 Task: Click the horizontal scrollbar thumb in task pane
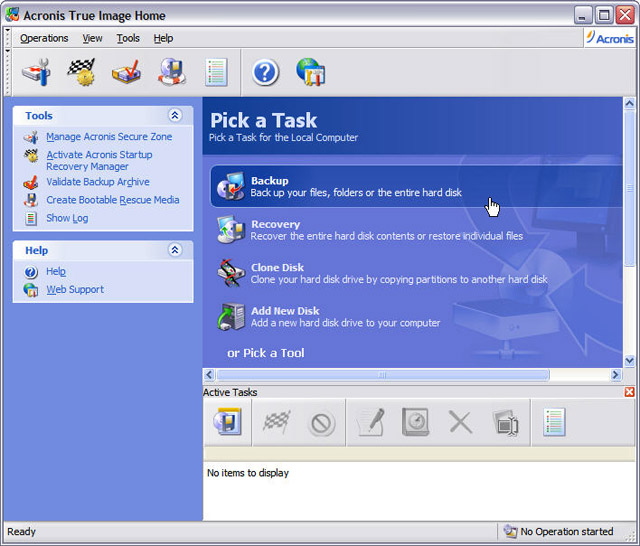382,375
